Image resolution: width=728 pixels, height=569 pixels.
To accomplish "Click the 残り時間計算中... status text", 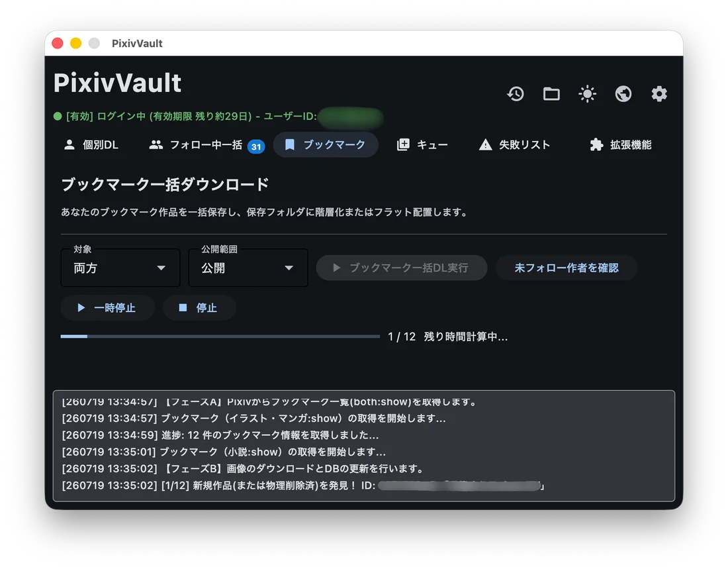I will point(466,336).
